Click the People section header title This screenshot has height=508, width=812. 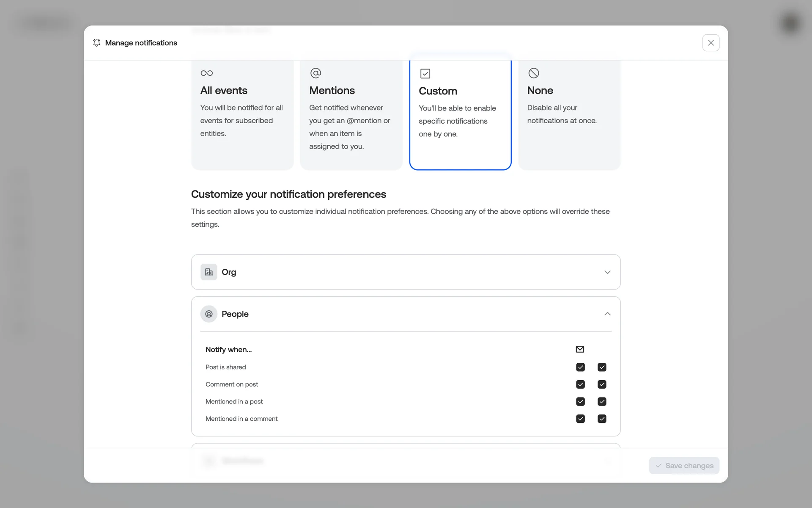click(x=235, y=314)
